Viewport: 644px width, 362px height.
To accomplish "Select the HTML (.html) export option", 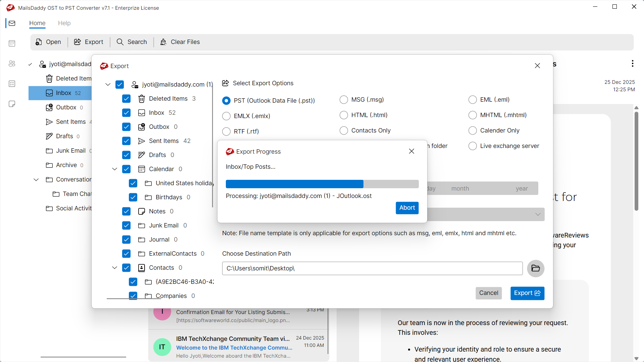I will 344,115.
